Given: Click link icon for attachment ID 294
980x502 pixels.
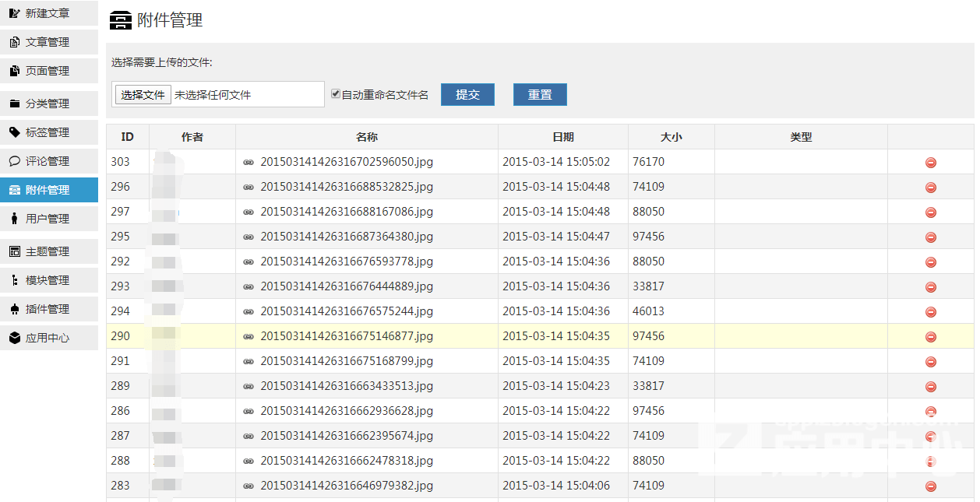Looking at the screenshot, I should 249,312.
